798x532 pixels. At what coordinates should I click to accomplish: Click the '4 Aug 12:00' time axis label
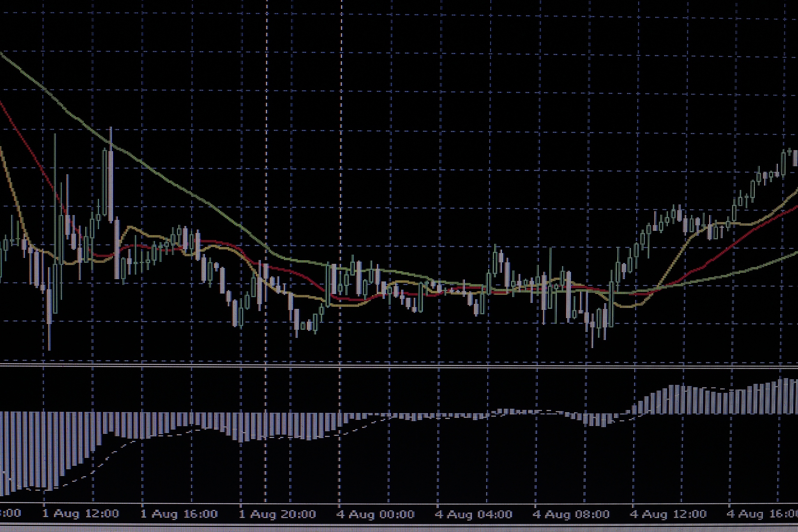(x=668, y=514)
